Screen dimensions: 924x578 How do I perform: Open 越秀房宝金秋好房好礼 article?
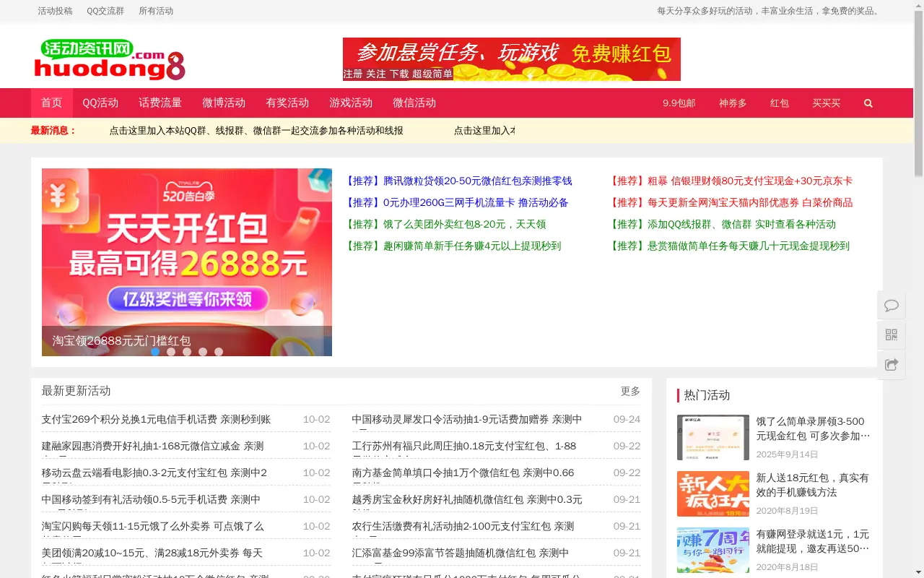(x=467, y=499)
